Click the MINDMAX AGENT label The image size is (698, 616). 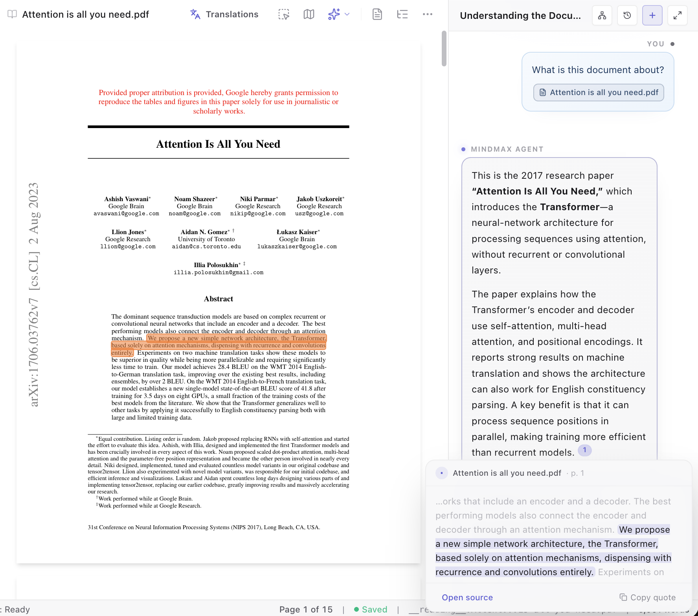507,149
